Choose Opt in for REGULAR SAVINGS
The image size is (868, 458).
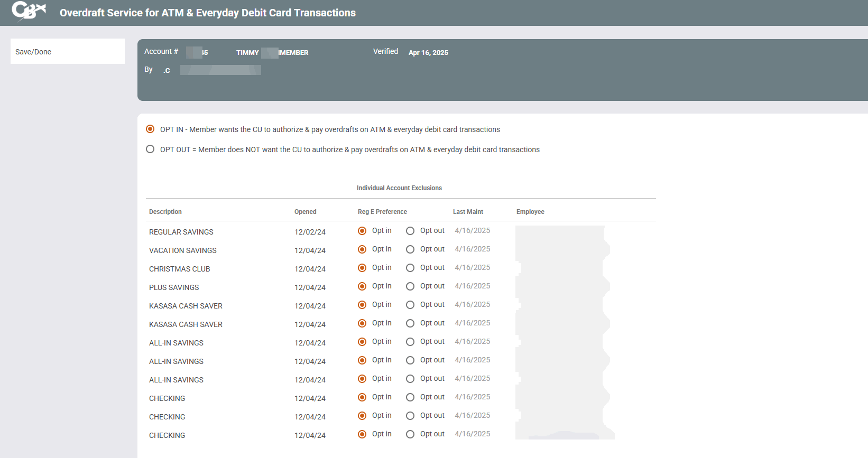click(x=362, y=231)
